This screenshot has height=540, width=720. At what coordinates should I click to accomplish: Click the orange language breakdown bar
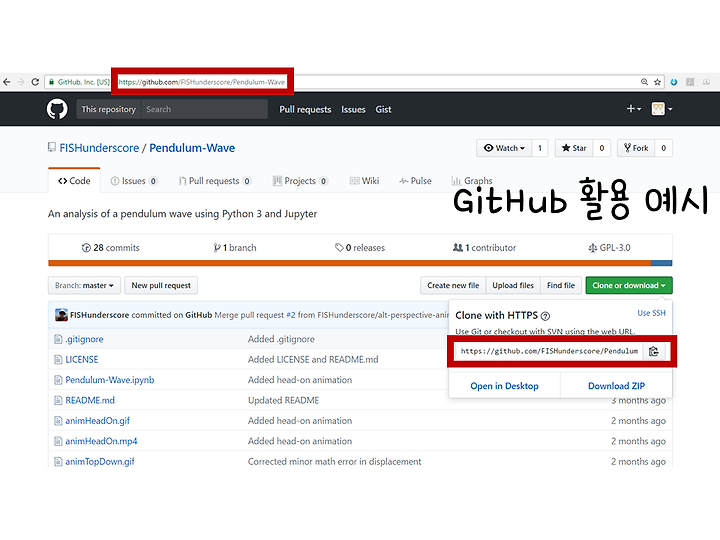349,263
